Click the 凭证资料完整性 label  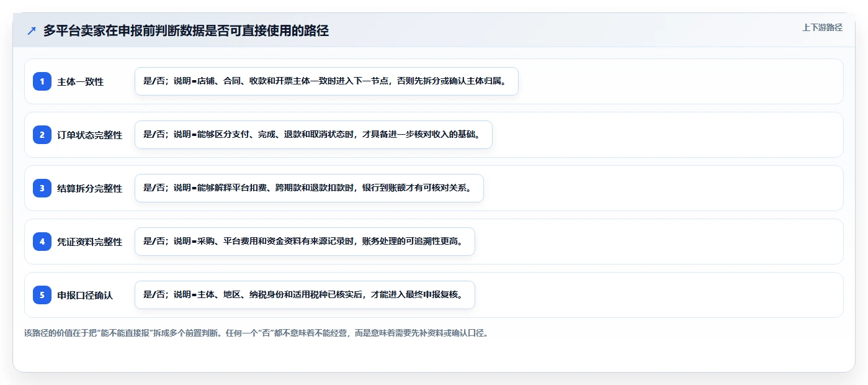tap(90, 242)
